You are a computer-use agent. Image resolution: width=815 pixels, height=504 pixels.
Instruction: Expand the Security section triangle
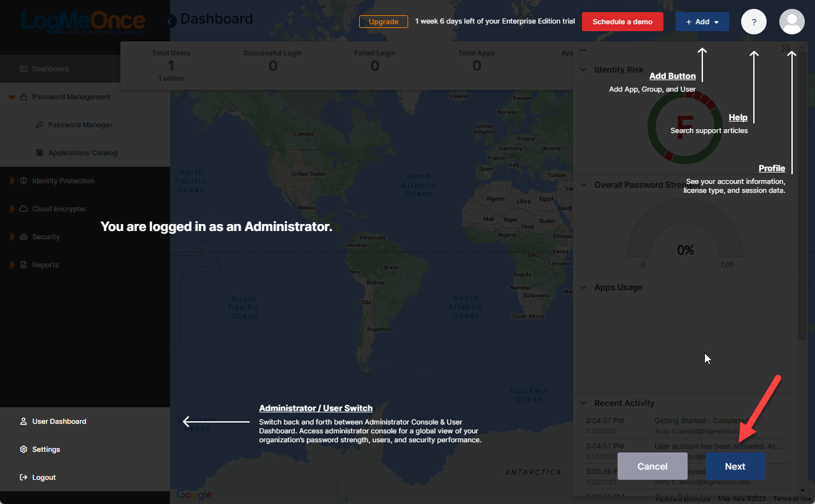[x=12, y=237]
